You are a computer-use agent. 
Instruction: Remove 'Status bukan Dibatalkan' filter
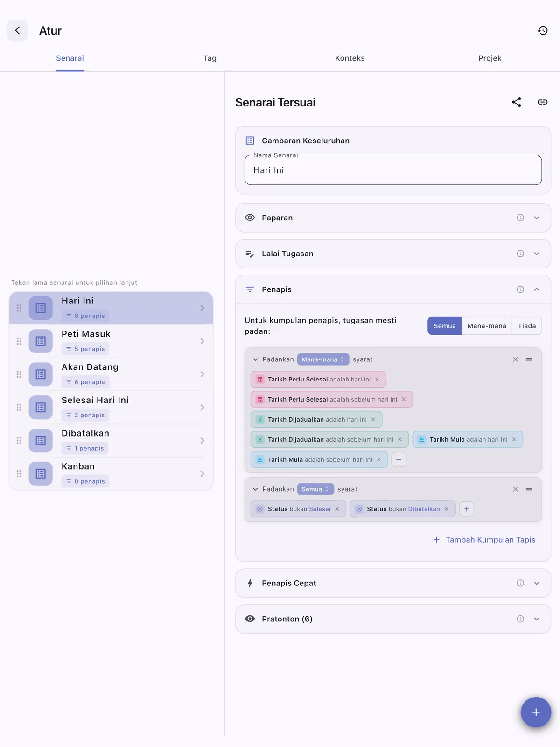pos(447,509)
